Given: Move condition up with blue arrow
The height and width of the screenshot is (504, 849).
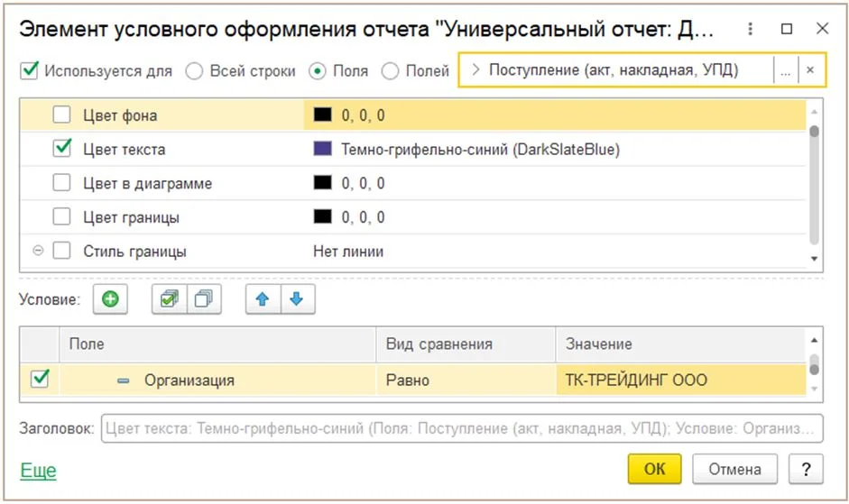Looking at the screenshot, I should tap(263, 298).
